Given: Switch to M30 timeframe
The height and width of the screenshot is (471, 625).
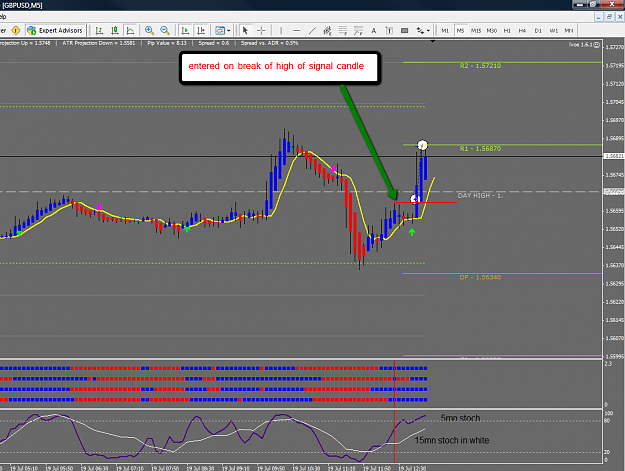Looking at the screenshot, I should [491, 31].
